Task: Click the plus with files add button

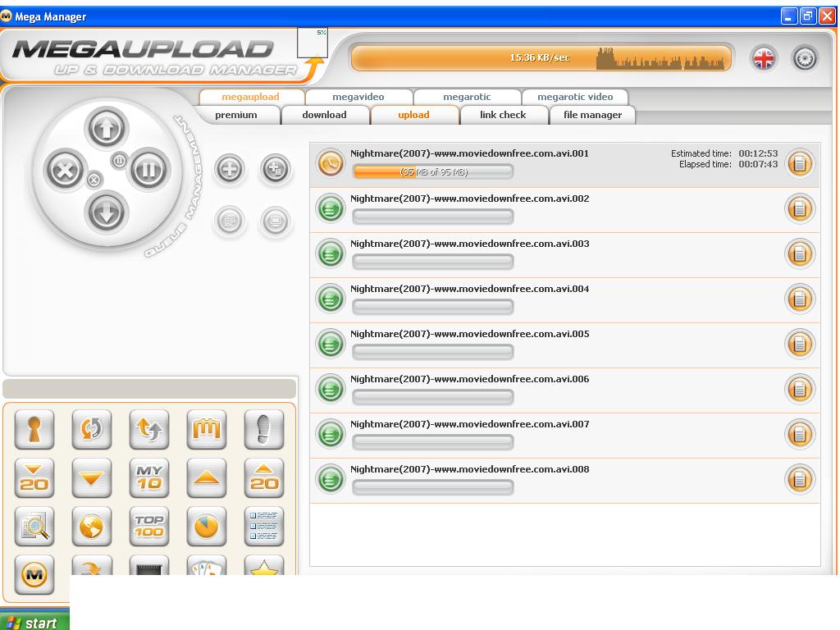Action: (x=276, y=169)
